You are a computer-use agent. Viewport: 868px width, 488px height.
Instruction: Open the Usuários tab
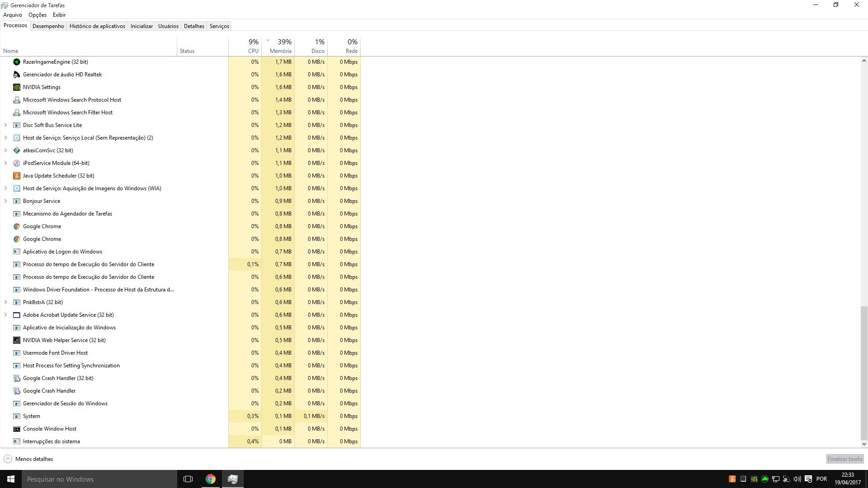point(168,26)
